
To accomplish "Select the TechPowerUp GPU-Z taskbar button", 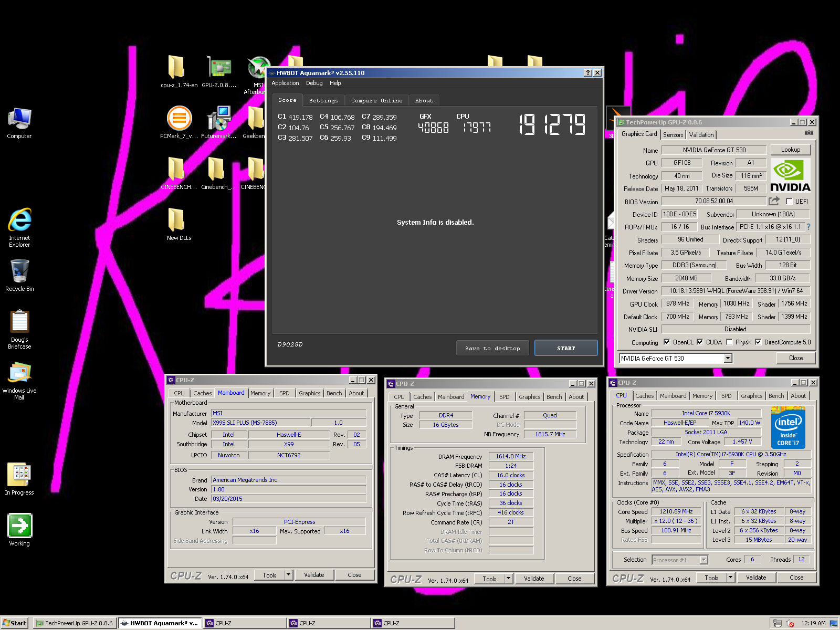I will [x=75, y=623].
